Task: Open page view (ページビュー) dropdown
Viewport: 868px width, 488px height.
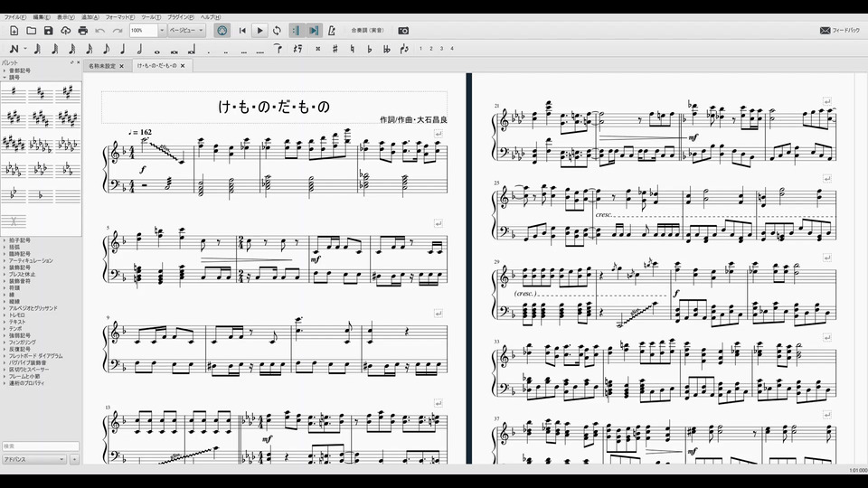Action: point(186,31)
